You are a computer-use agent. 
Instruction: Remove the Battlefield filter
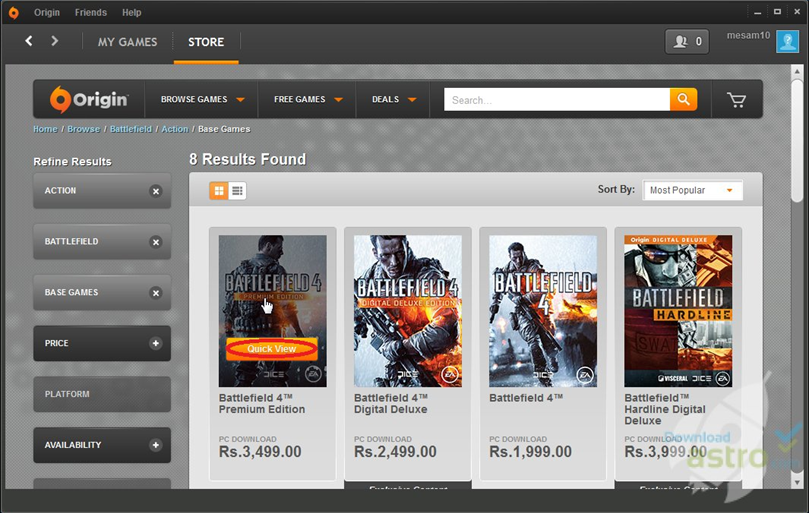155,242
